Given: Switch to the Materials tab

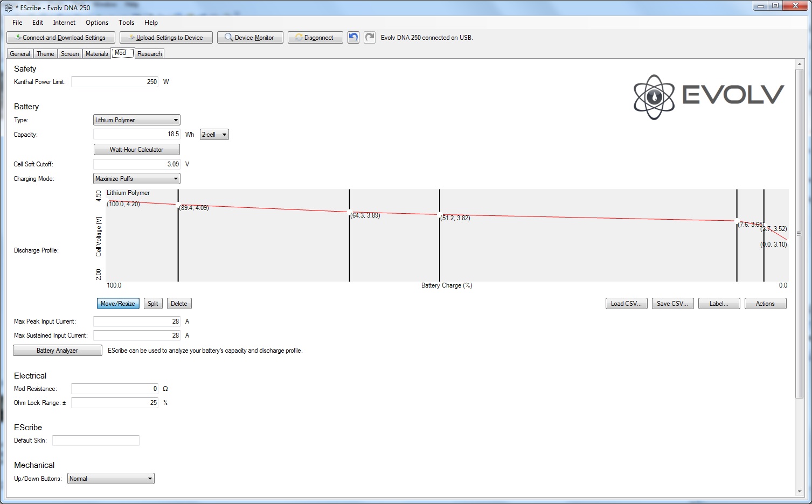Looking at the screenshot, I should pos(97,54).
